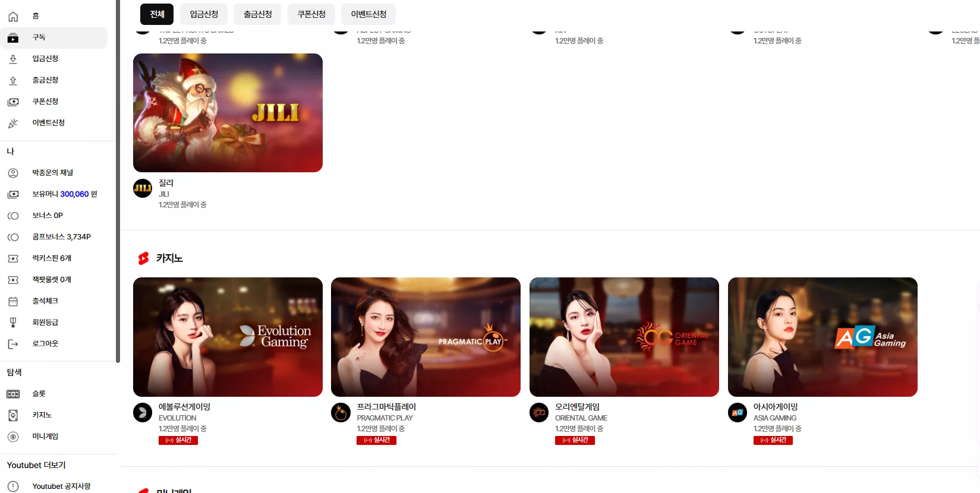This screenshot has width=980, height=493.
Task: Click the 프라그마틱플레이 title link
Action: 386,407
